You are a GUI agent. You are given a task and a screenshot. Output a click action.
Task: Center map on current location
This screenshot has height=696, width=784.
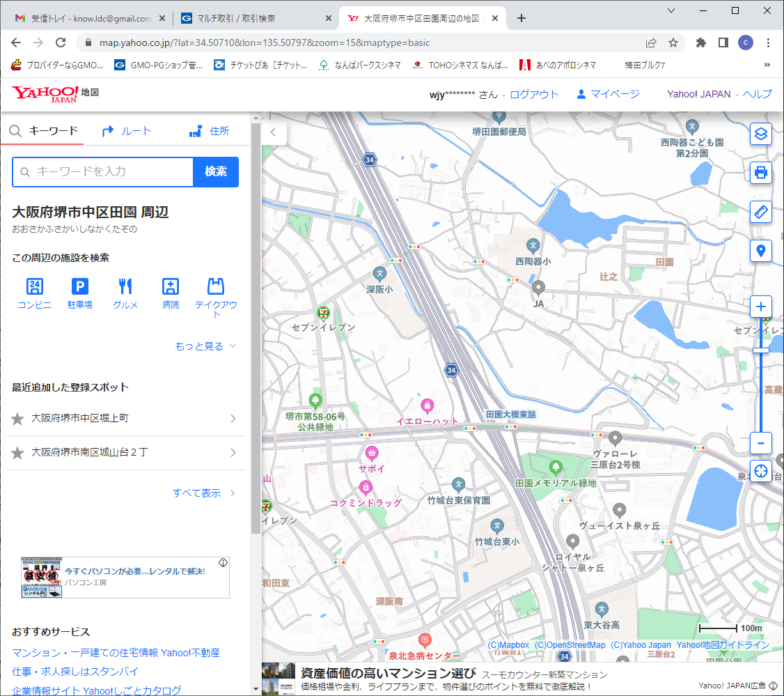(760, 470)
